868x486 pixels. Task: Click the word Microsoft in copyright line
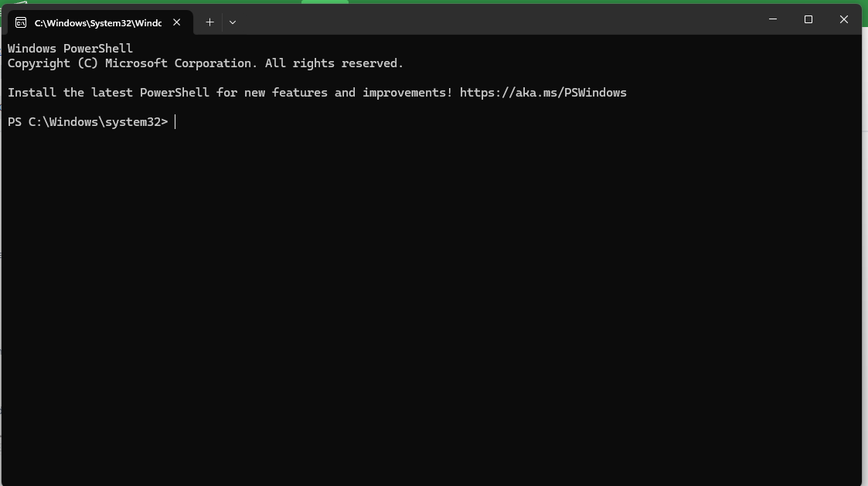point(136,63)
